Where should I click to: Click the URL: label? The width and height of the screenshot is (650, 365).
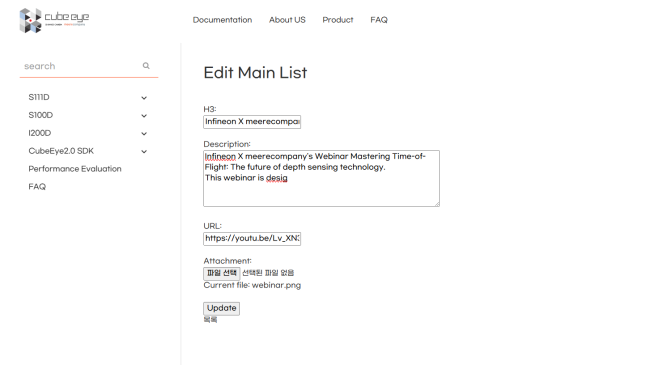[213, 226]
